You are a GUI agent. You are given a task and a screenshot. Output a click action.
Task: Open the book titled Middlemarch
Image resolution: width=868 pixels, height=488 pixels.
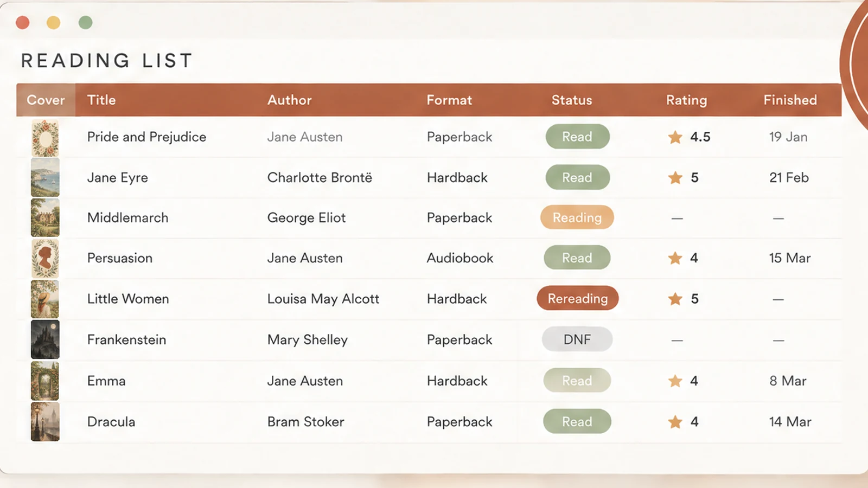click(128, 218)
